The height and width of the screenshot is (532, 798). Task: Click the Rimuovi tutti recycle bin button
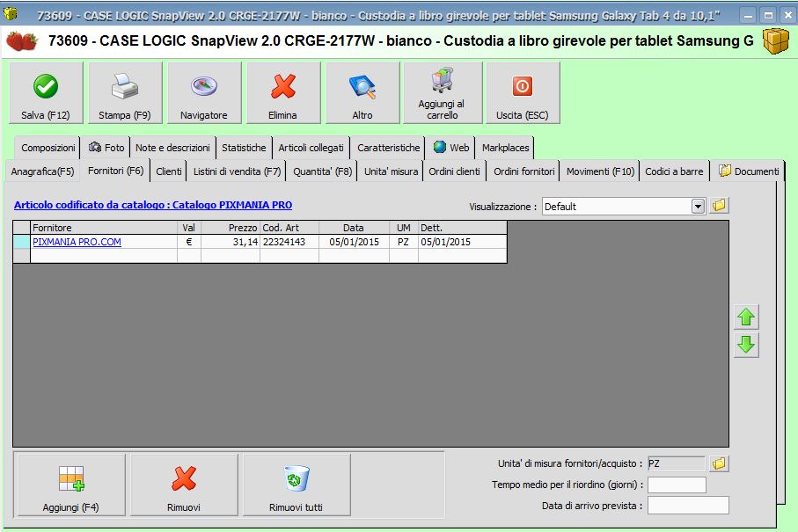(x=297, y=485)
